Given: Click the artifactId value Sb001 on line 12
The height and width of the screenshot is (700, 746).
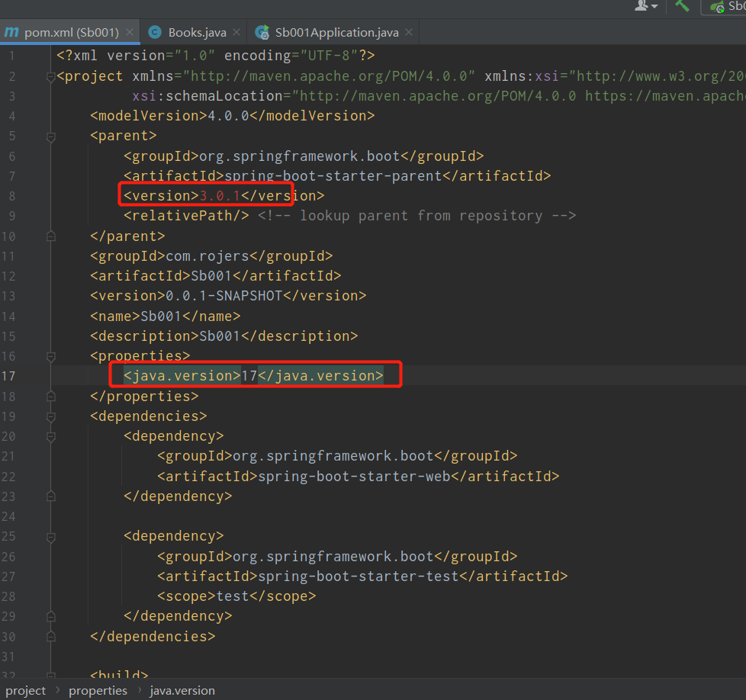Looking at the screenshot, I should (x=211, y=276).
